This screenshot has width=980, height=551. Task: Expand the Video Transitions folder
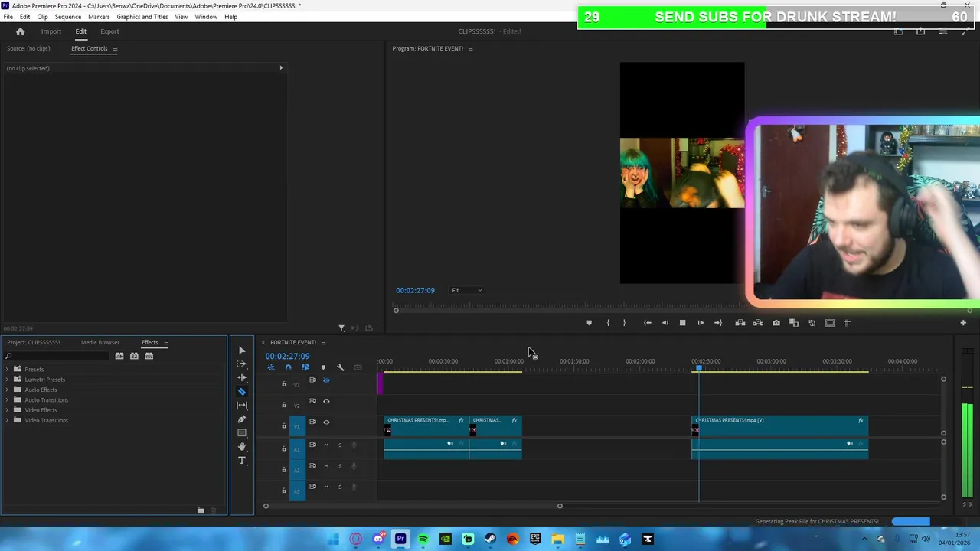coord(8,420)
